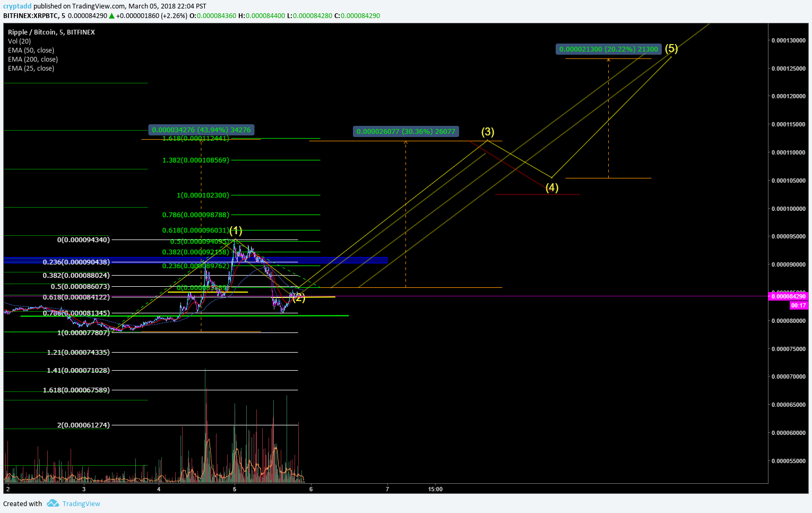
Task: Click the blue horizontal resistance zone rectangle
Action: tap(195, 260)
